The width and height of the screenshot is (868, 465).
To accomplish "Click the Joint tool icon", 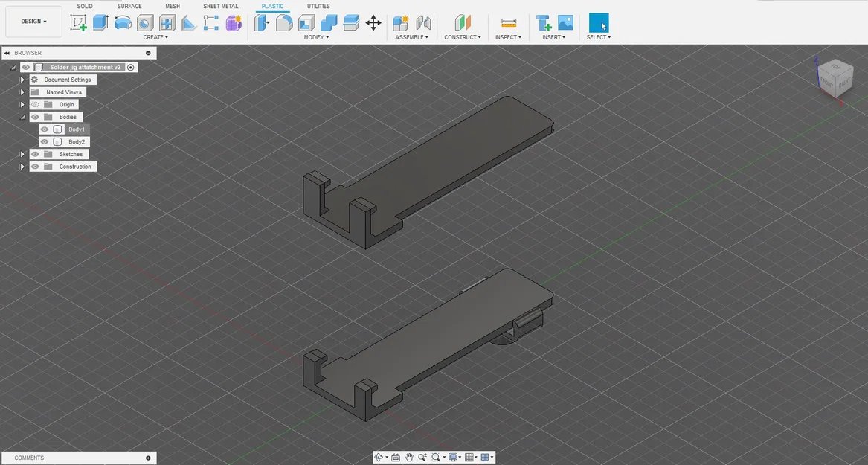I will (423, 23).
